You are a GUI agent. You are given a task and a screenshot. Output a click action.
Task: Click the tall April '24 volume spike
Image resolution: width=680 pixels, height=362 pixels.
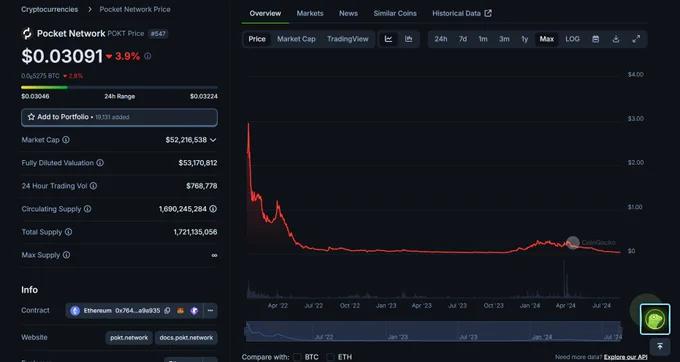[x=564, y=279]
